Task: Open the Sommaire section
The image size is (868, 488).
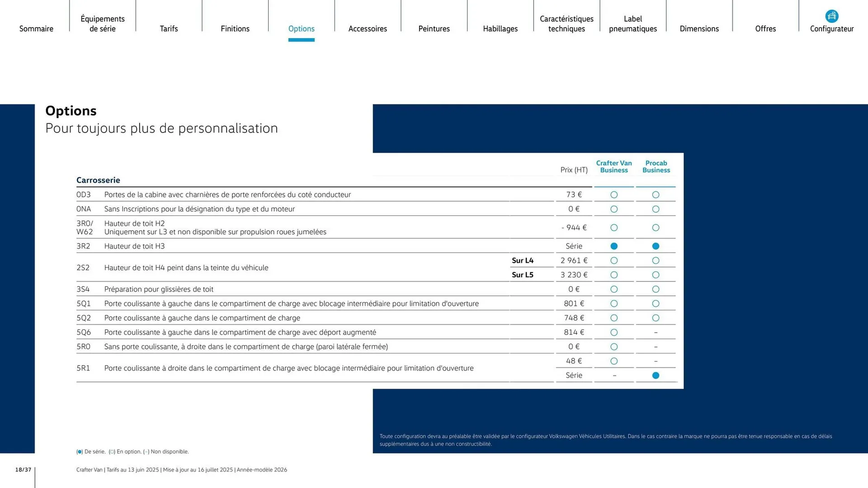Action: click(x=36, y=28)
